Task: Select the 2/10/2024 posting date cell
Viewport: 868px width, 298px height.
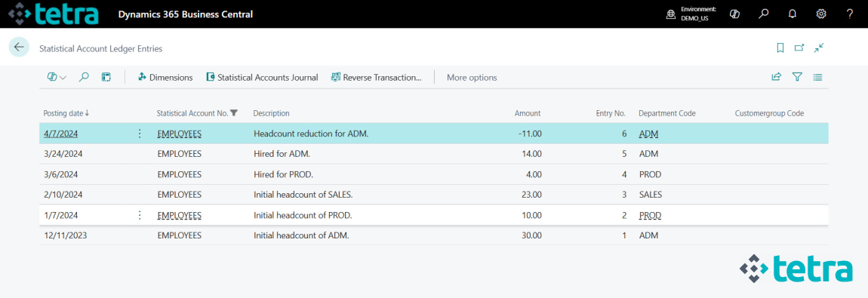Action: 63,195
